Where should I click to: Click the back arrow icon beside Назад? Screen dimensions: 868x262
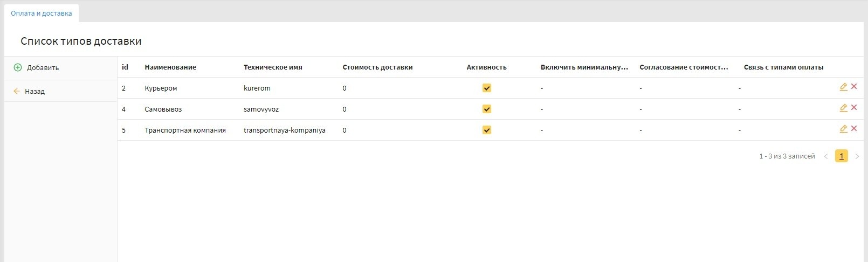(x=17, y=92)
